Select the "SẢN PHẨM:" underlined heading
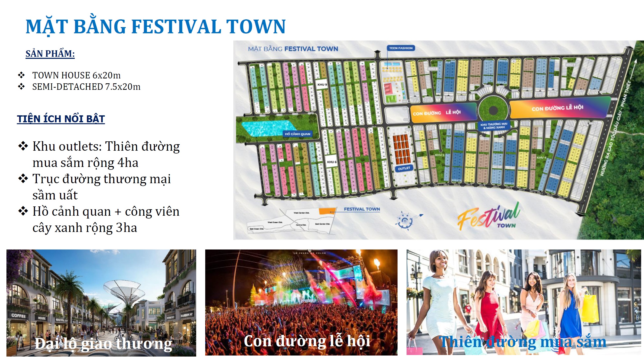Screen dimensions: 644x363 coord(50,54)
